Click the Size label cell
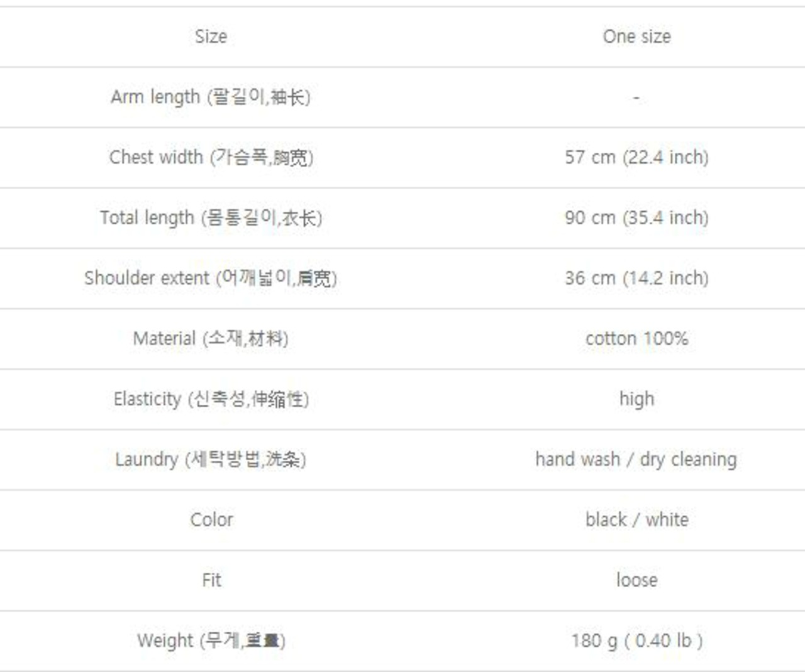This screenshot has height=672, width=805. coord(211,36)
